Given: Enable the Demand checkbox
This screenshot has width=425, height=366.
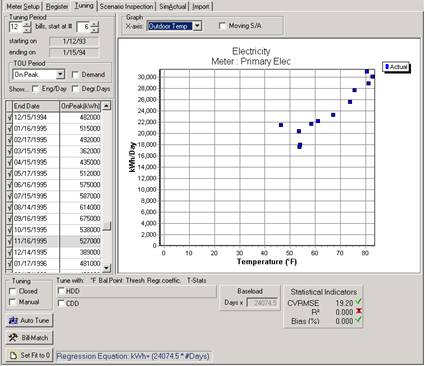Looking at the screenshot, I should pos(75,75).
